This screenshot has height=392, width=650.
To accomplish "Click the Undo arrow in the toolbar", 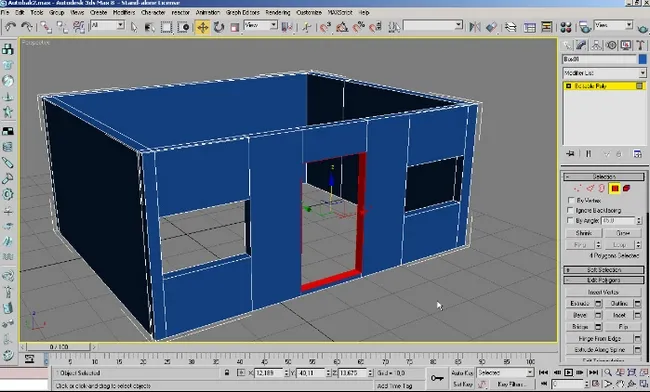I will [x=10, y=27].
